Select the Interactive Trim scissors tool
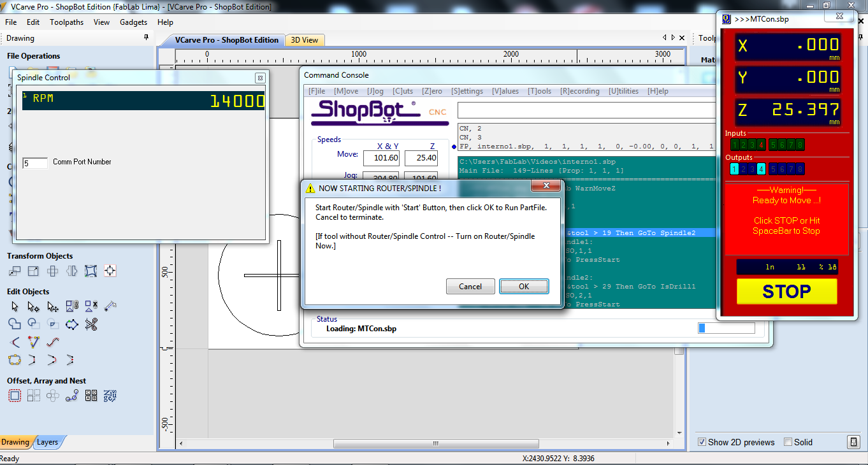The image size is (868, 465). tap(91, 324)
